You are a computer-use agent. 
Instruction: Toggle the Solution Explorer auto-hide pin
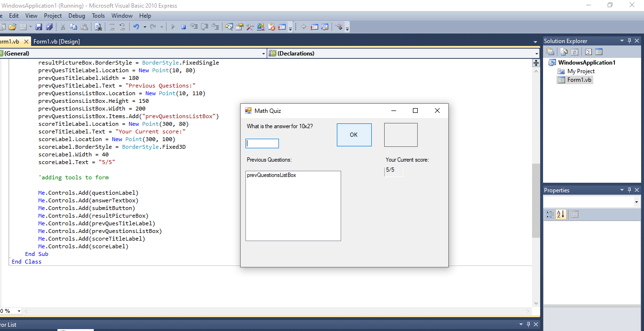[629, 41]
